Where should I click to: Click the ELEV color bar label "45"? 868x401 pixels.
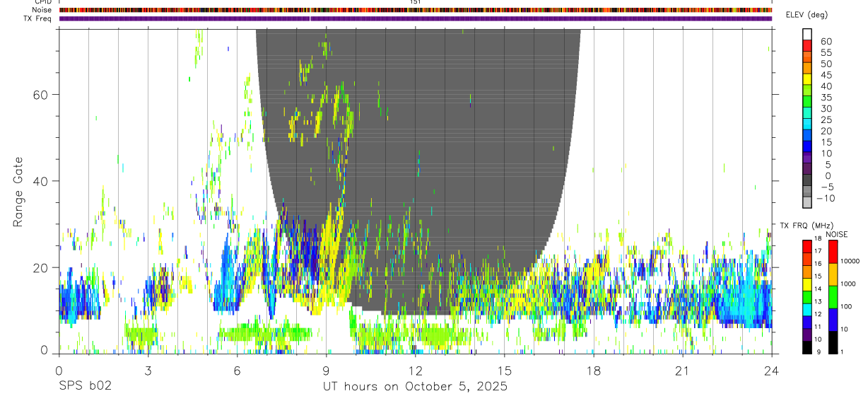point(826,75)
